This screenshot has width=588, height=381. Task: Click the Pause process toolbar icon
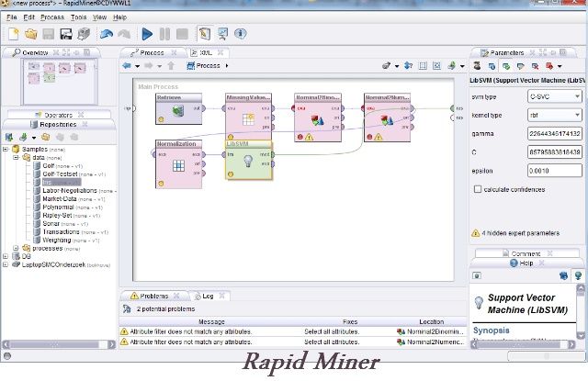tap(165, 34)
